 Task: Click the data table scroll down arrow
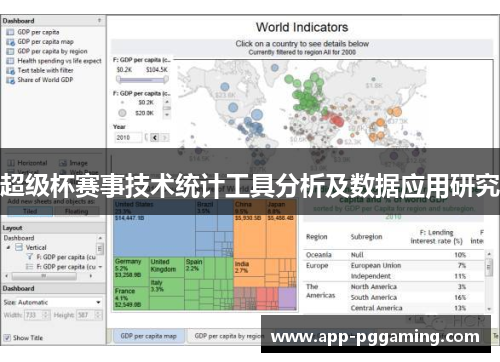point(489,309)
